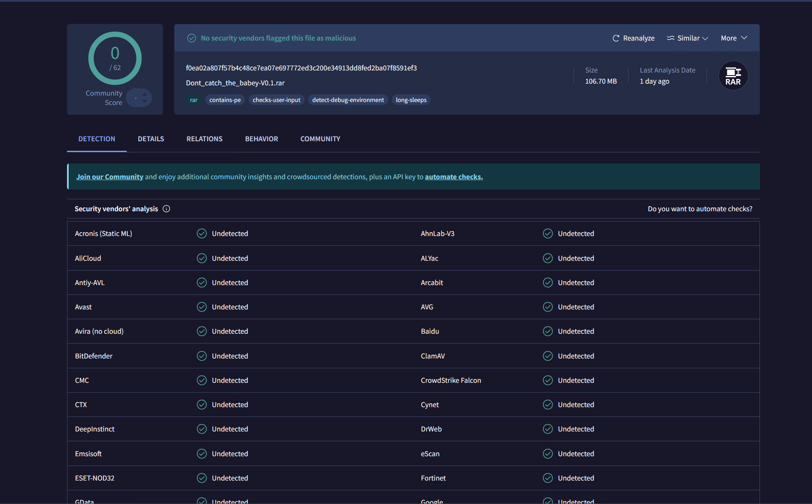Screen dimensions: 812x504
Task: Click the Cynet undetected checkmark icon
Action: pos(548,405)
